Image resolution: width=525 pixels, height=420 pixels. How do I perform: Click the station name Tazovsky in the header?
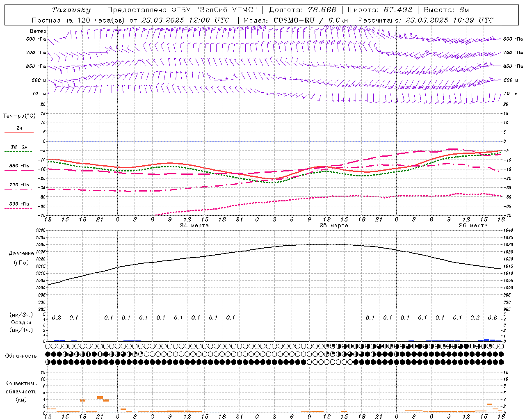[71, 10]
